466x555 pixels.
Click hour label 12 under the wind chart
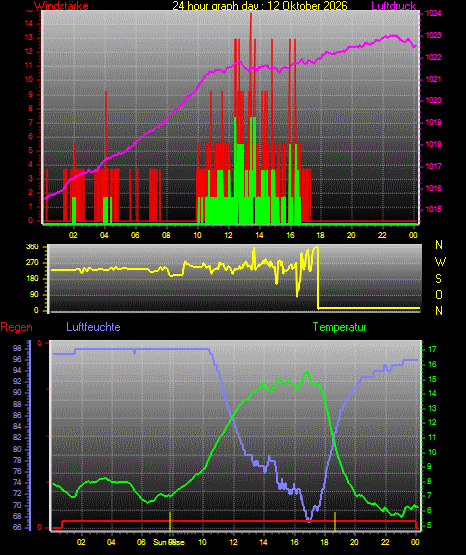228,235
